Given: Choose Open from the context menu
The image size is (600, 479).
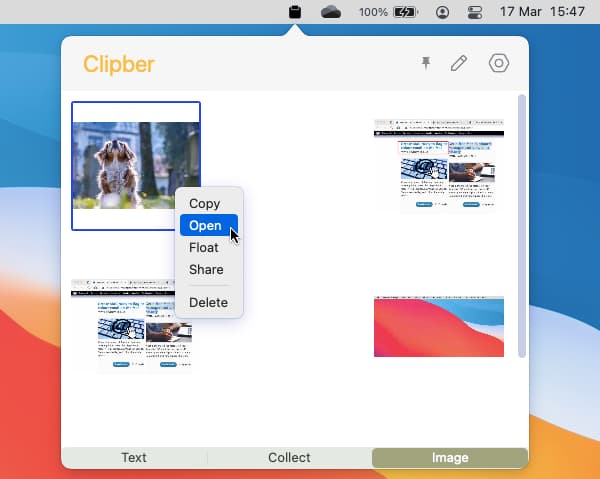Looking at the screenshot, I should pyautogui.click(x=209, y=225).
